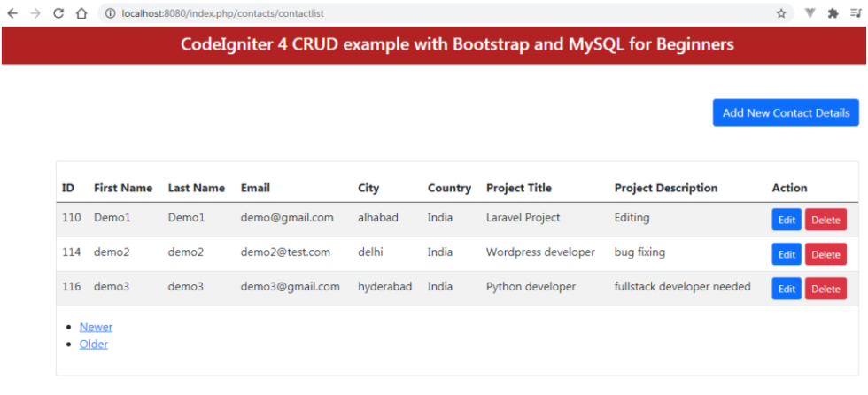The image size is (868, 395).
Task: Bookmark this page with the star icon
Action: click(781, 13)
